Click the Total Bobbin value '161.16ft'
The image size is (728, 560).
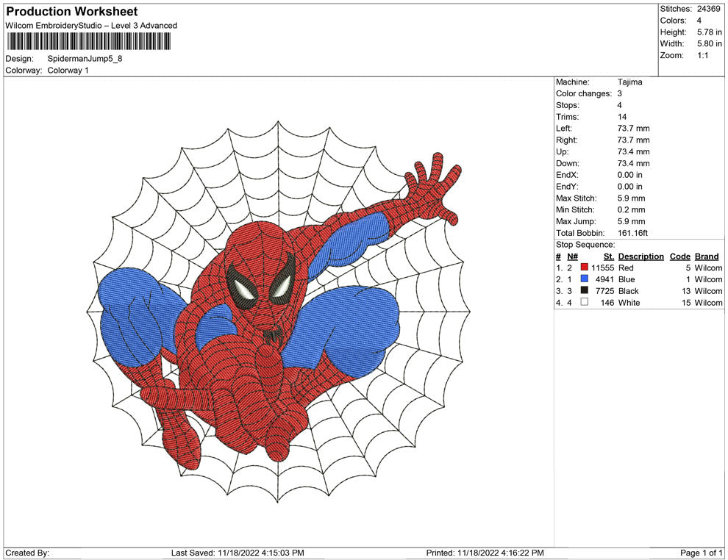click(x=633, y=233)
